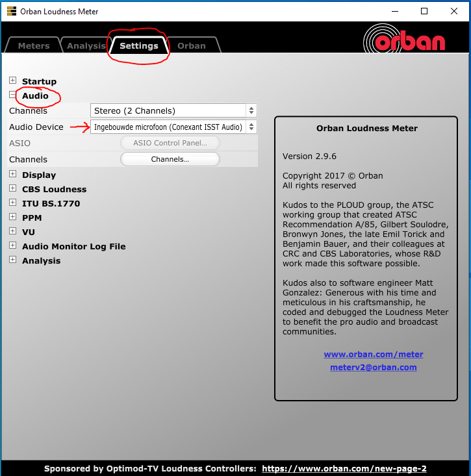
Task: Click the VU heading label
Action: [29, 232]
